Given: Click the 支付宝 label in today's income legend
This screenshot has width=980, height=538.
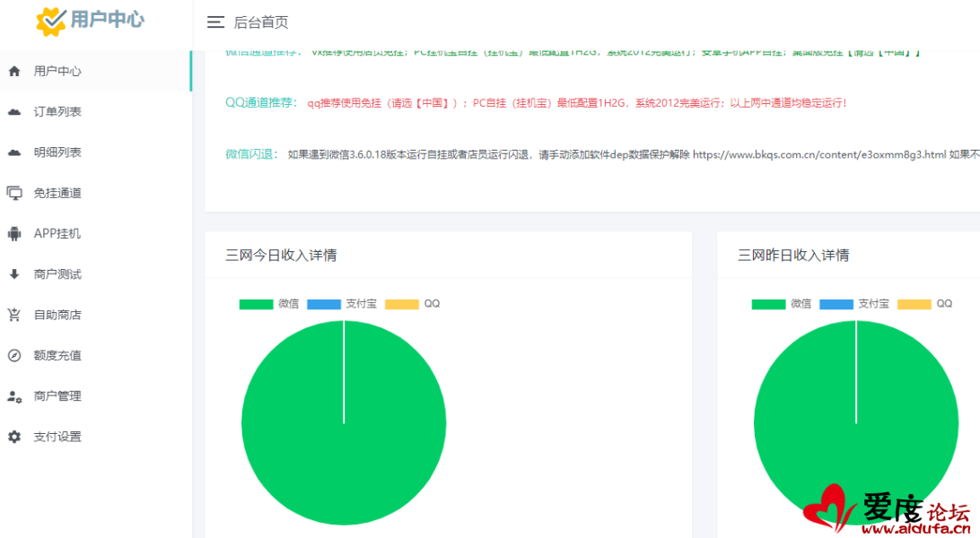Looking at the screenshot, I should coord(362,304).
